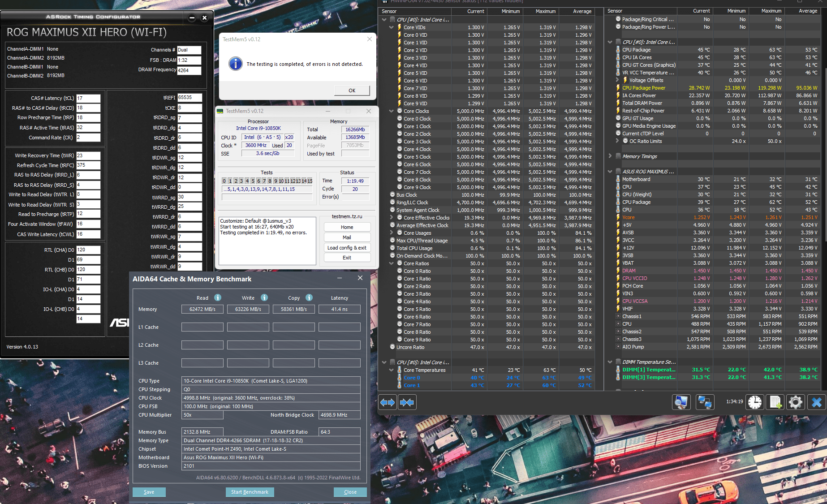Screen dimensions: 827x504
Task: Click Refresh Cycle Time (tRFC) value field
Action: (x=88, y=165)
